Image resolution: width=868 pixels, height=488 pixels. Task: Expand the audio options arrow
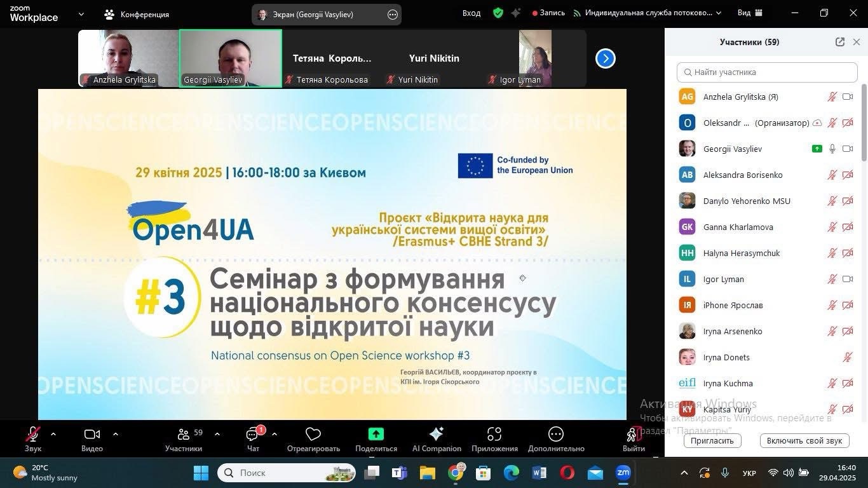point(53,434)
